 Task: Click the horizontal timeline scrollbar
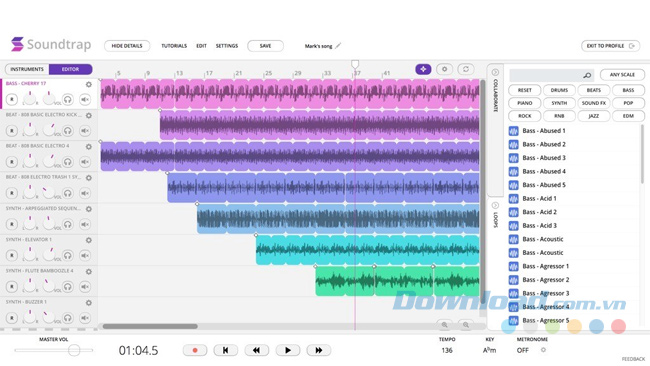click(150, 326)
